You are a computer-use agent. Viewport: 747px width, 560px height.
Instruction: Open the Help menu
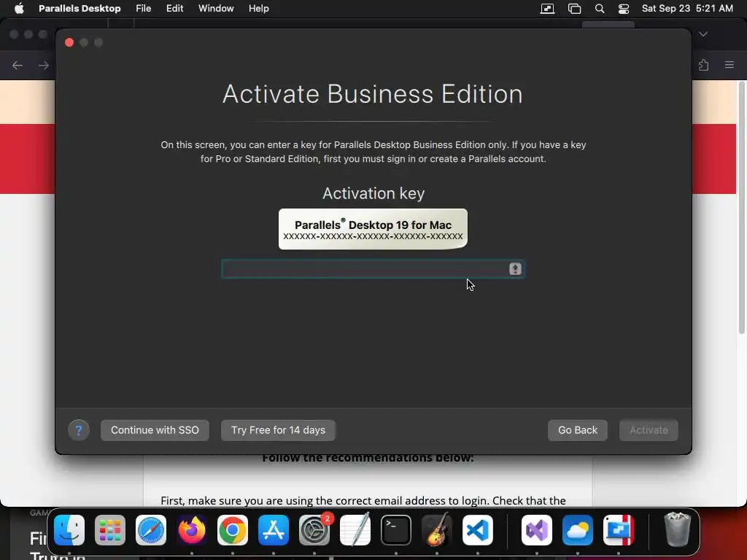(259, 9)
